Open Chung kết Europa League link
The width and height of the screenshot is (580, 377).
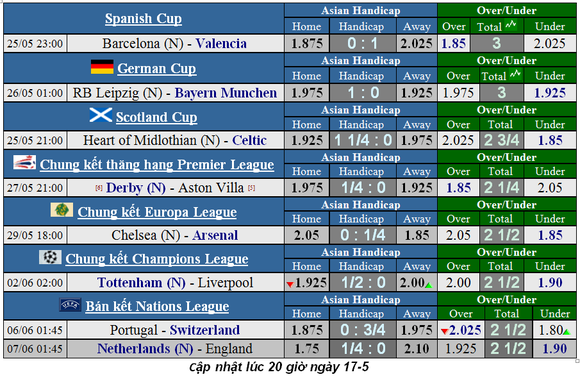click(x=157, y=212)
